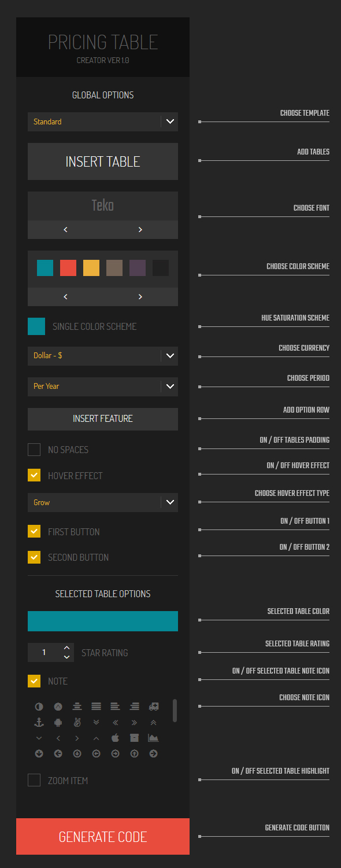Screen dimensions: 341x868
Task: Select the Apple logo note icon
Action: 115,738
